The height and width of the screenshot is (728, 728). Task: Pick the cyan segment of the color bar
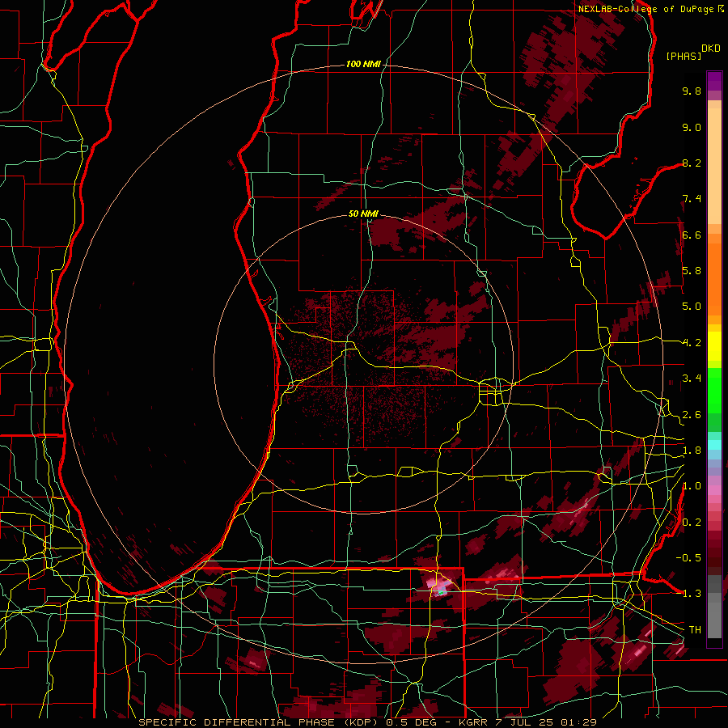click(x=714, y=445)
